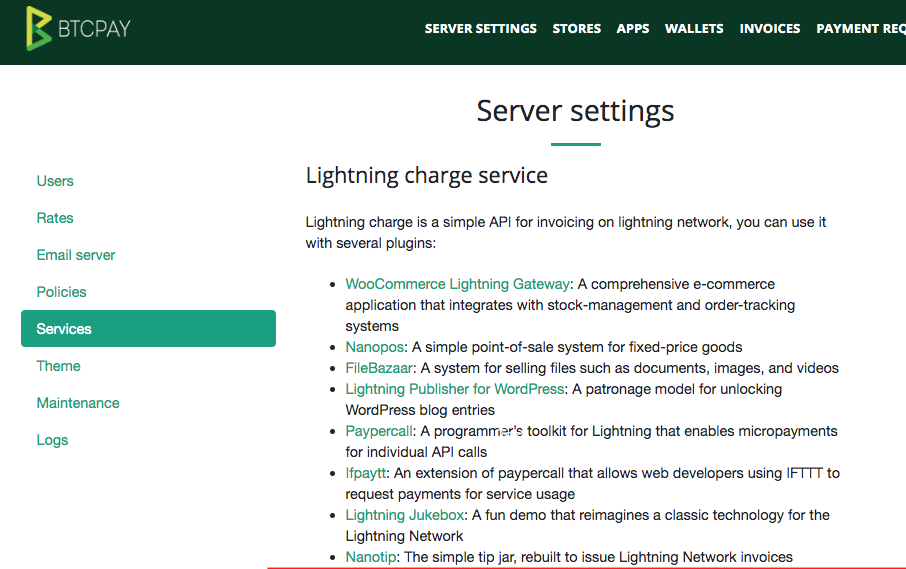906x569 pixels.
Task: Click text 'Lightning charge is a simple API'
Action: pos(409,222)
